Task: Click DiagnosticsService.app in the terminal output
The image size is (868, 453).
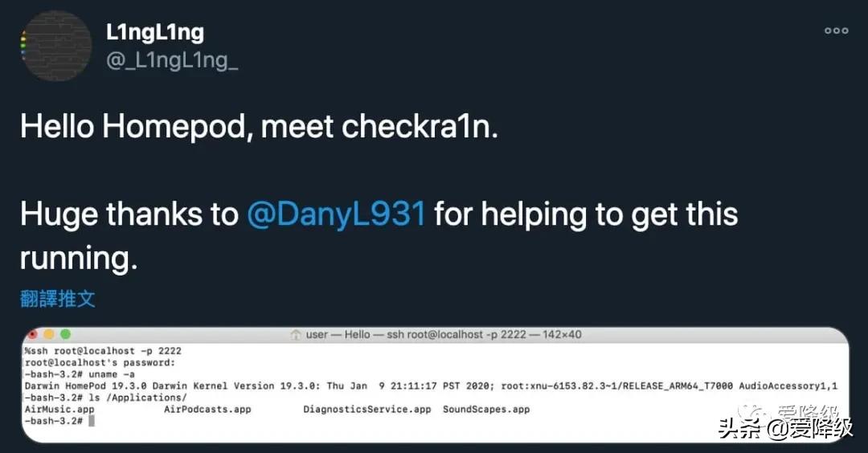Action: 366,409
